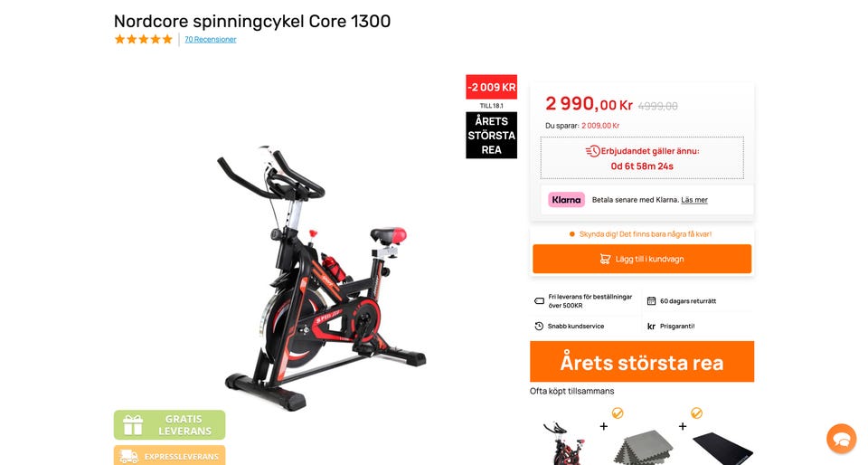Viewport: 868px width, 465px height.
Task: Open the 70 Recensioner link
Action: [211, 39]
